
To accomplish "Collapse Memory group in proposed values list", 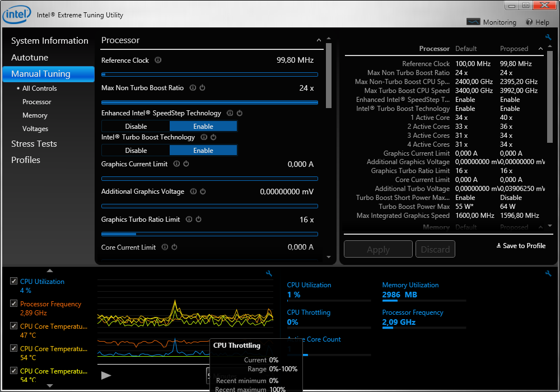I will pyautogui.click(x=540, y=227).
